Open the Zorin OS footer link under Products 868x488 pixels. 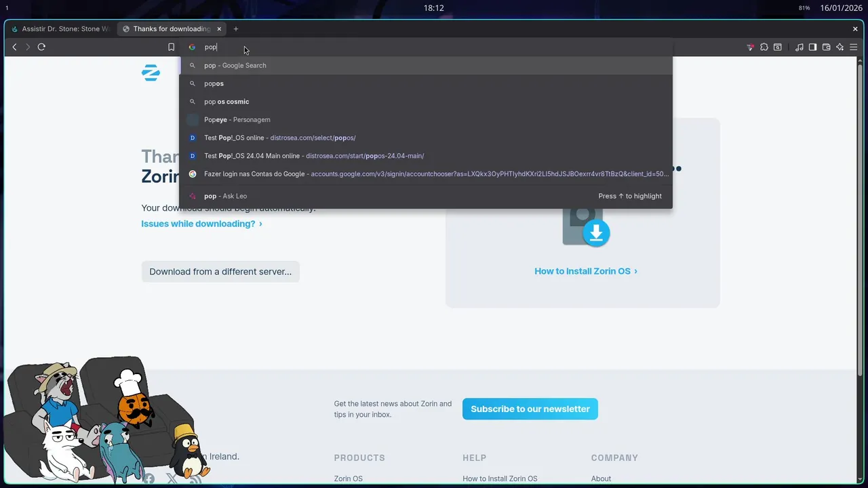click(349, 479)
